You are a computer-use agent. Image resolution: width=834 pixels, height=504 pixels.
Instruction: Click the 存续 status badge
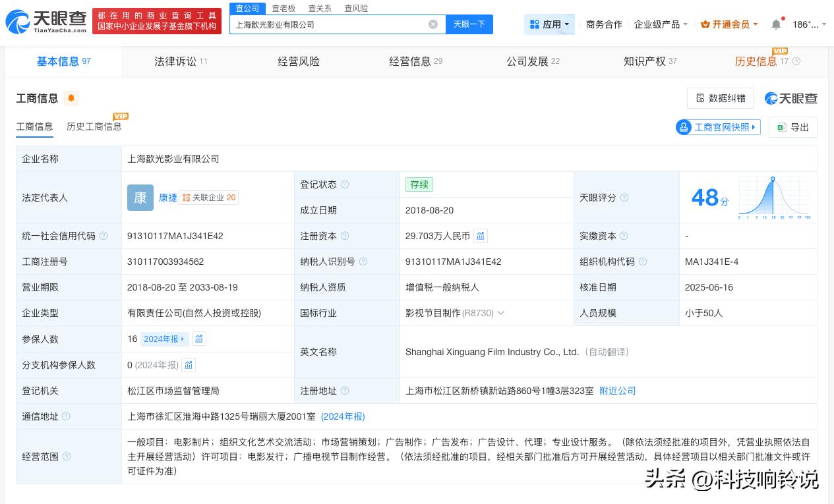point(419,184)
